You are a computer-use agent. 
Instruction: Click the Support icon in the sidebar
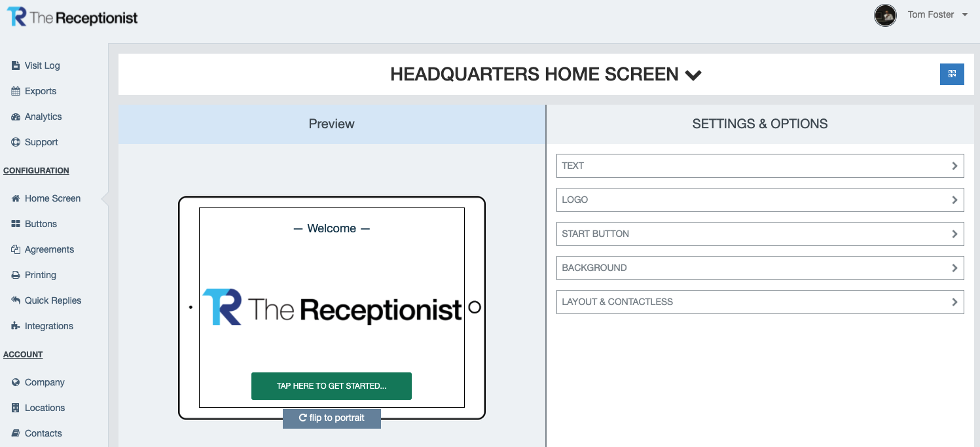tap(14, 142)
